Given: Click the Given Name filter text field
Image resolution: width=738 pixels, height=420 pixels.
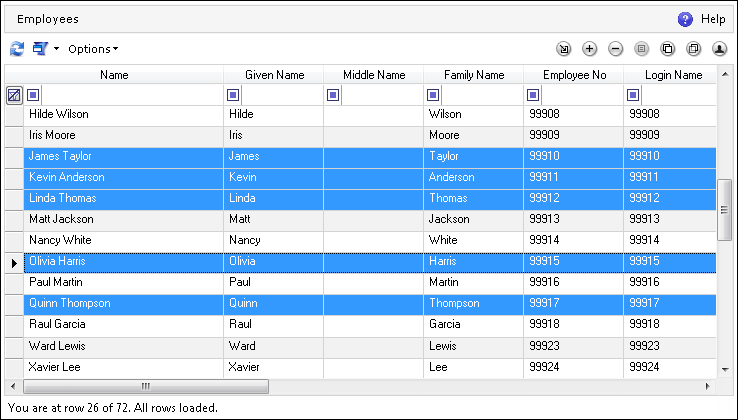Looking at the screenshot, I should pyautogui.click(x=282, y=95).
